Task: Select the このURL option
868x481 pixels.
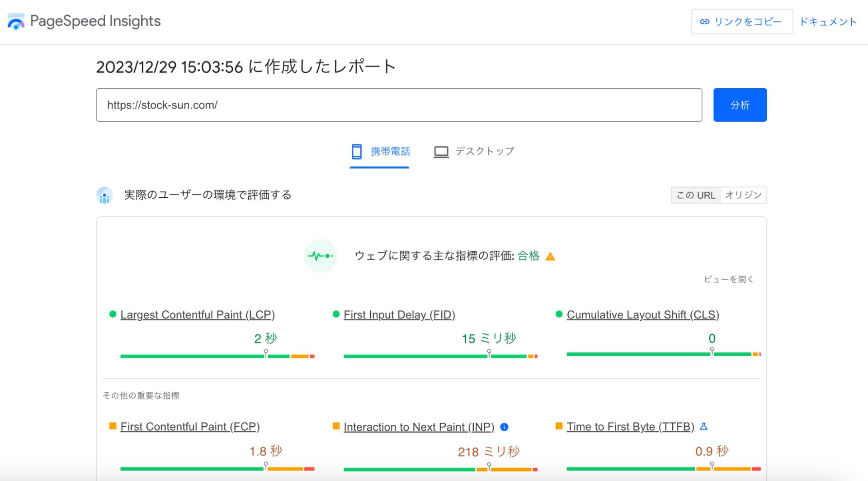Action: click(x=695, y=195)
